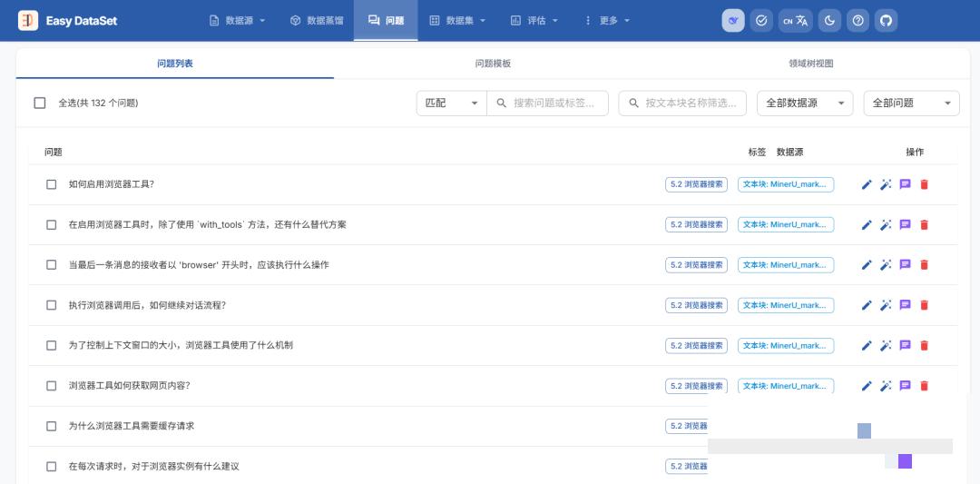Screen dimensions: 980x484
Task: Focus the 搜索问题或标签 search field
Action: click(547, 104)
